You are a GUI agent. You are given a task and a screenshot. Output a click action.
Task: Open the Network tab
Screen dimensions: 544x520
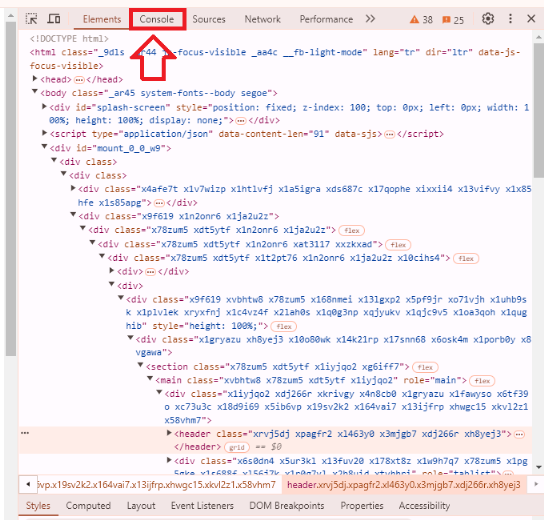pyautogui.click(x=262, y=19)
